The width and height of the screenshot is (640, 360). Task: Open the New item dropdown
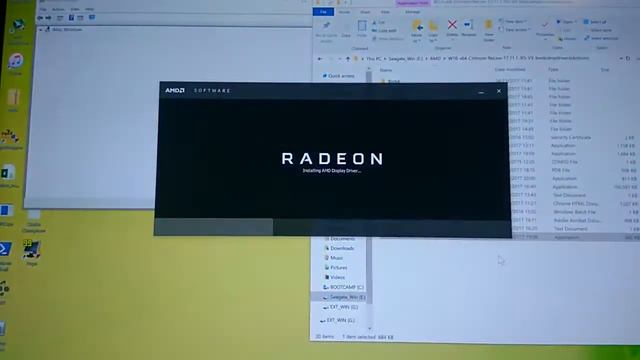tap(513, 21)
